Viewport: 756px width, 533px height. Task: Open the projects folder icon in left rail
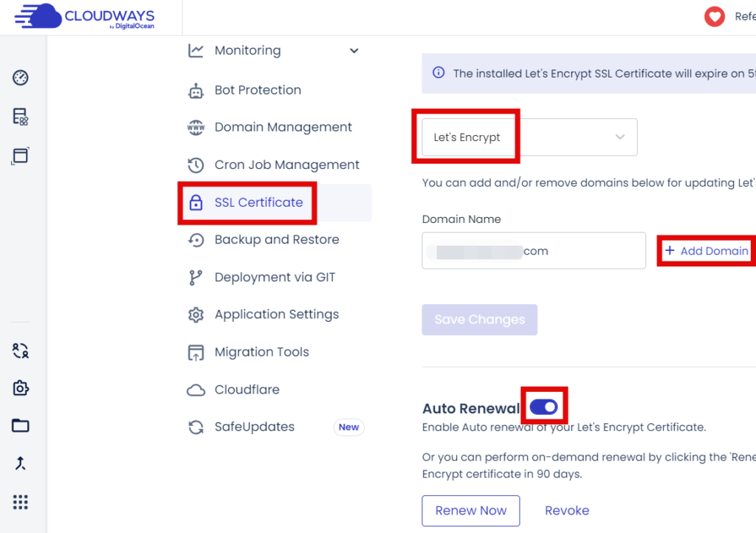pyautogui.click(x=20, y=425)
